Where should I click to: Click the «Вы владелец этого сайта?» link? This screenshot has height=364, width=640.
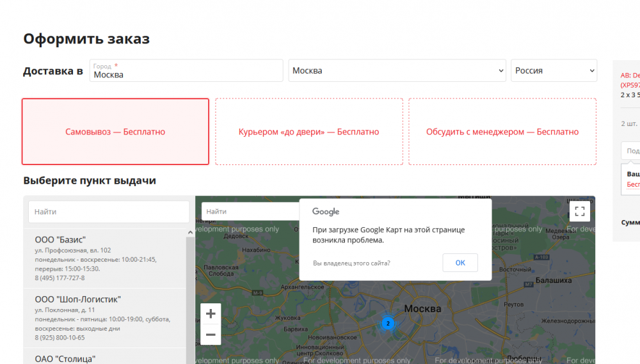[x=351, y=263]
